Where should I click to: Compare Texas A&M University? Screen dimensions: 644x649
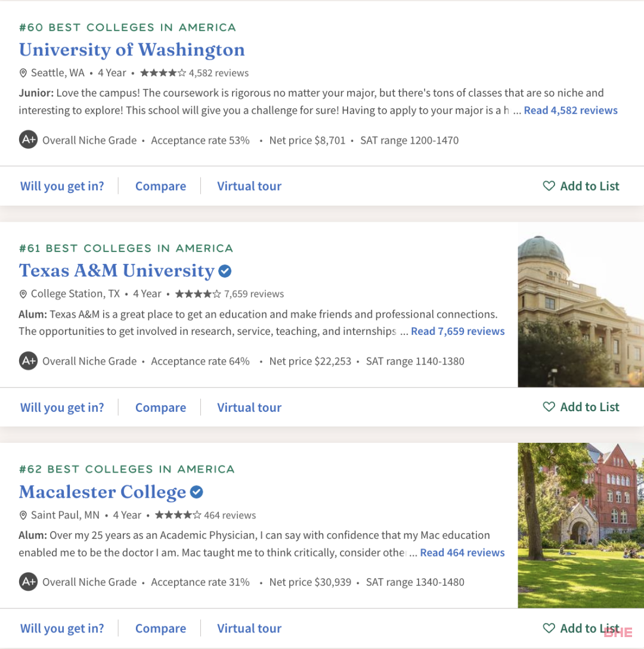(160, 407)
